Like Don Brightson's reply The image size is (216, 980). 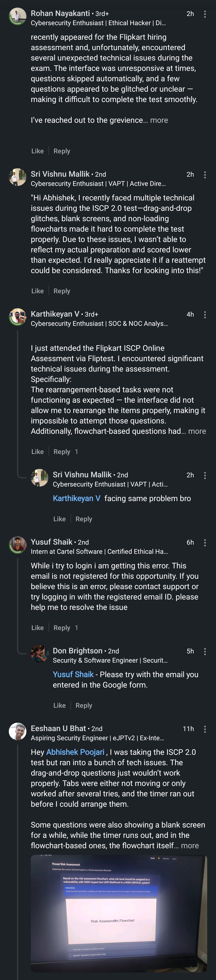(59, 705)
